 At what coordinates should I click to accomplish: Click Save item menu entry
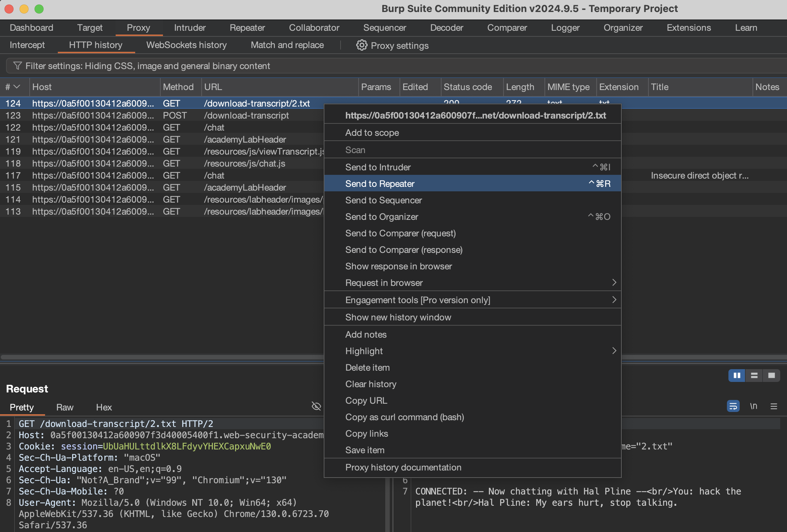[472, 450]
